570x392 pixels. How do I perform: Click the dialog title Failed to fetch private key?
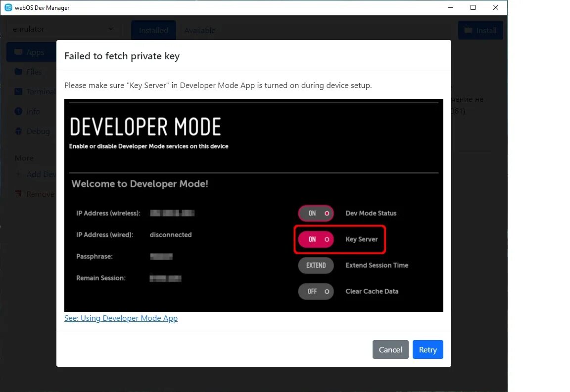[x=122, y=56]
